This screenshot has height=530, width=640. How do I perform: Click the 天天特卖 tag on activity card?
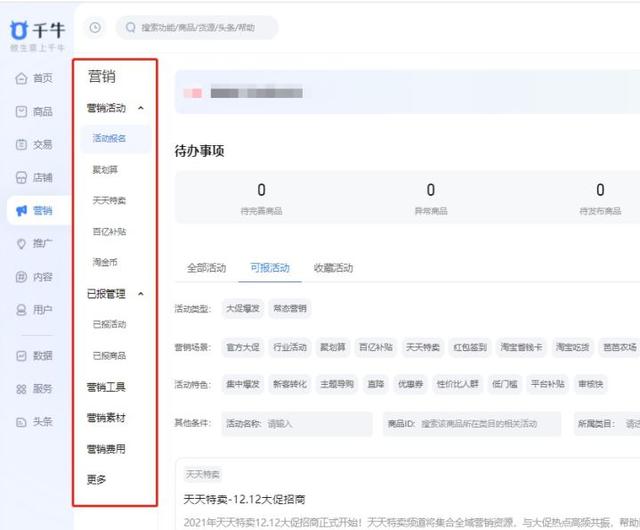coord(203,474)
